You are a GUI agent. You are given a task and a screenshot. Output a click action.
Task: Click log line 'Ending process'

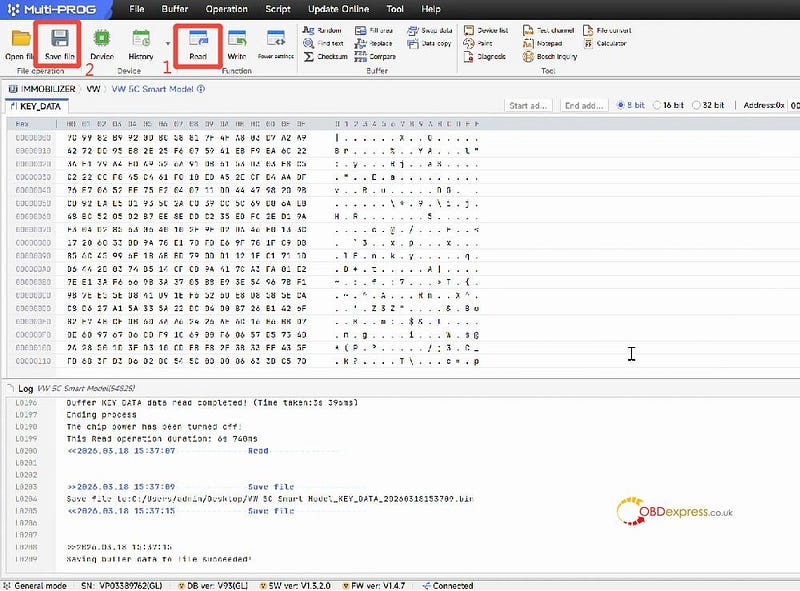[x=102, y=415]
